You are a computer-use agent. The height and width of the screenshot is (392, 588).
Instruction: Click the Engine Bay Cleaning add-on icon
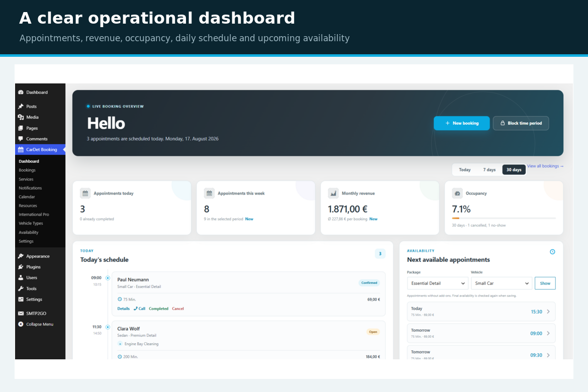pos(120,344)
